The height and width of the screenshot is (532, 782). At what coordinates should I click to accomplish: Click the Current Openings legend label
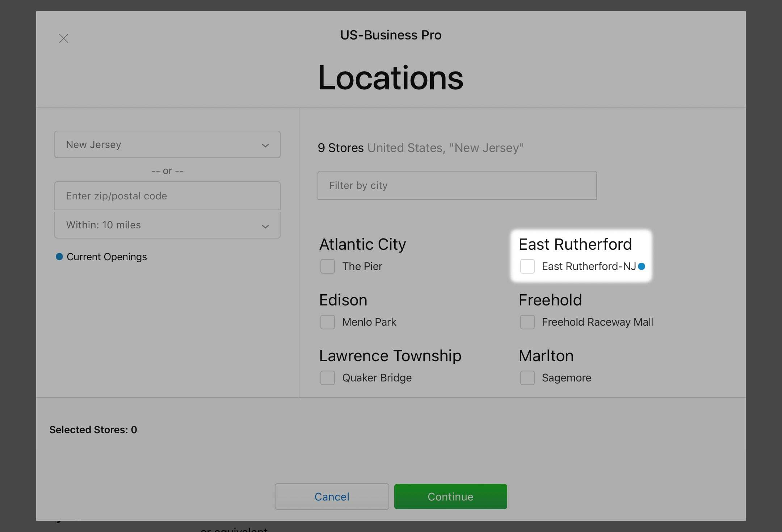click(107, 257)
